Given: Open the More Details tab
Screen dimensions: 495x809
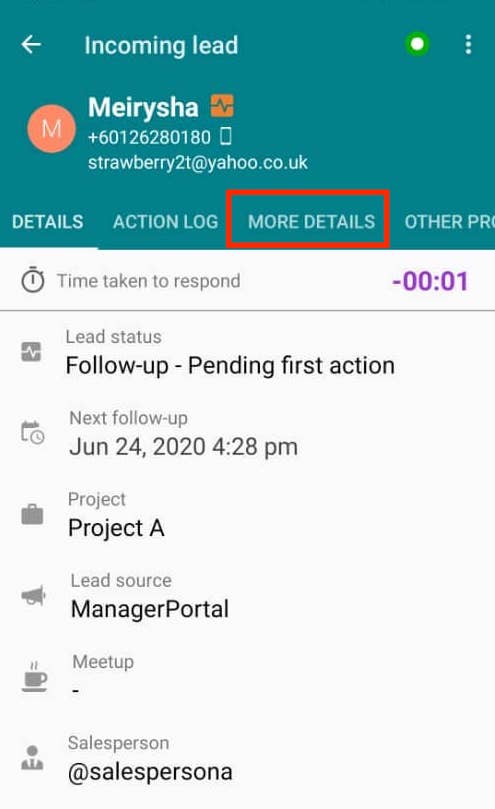Looking at the screenshot, I should tap(311, 222).
